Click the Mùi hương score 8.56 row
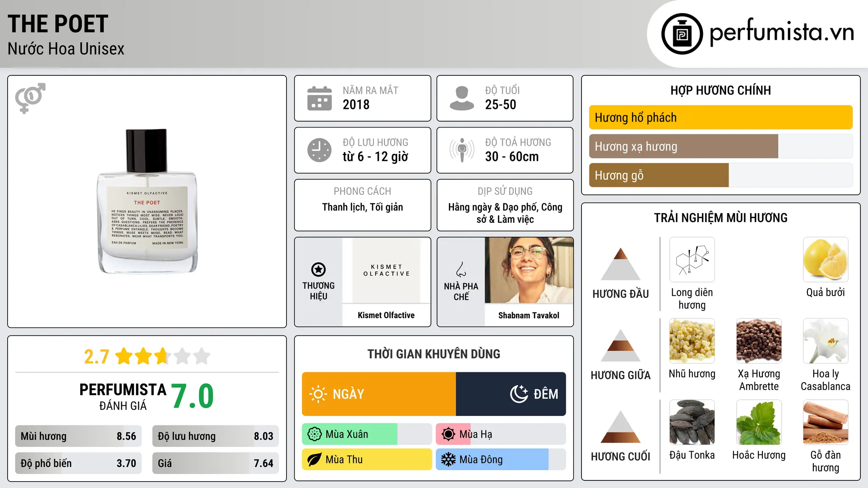Image resolution: width=868 pixels, height=488 pixels. [78, 436]
